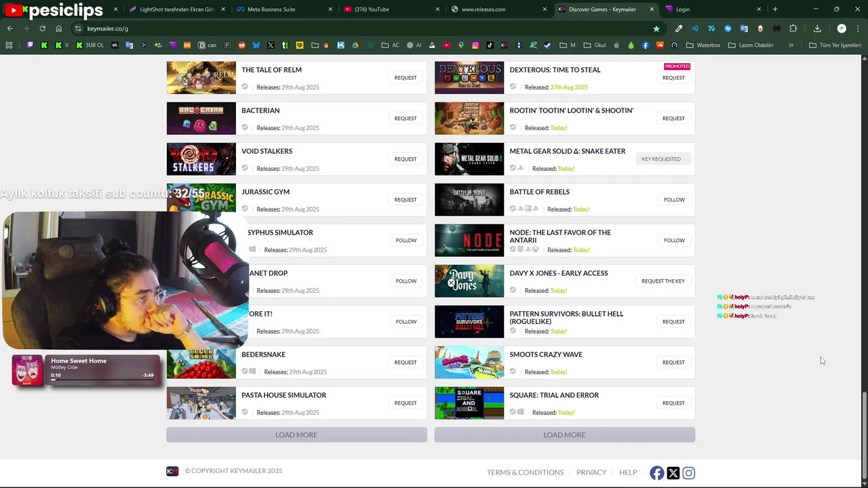
Task: Expand Tüm Yer İşaretleri folder
Action: [835, 45]
